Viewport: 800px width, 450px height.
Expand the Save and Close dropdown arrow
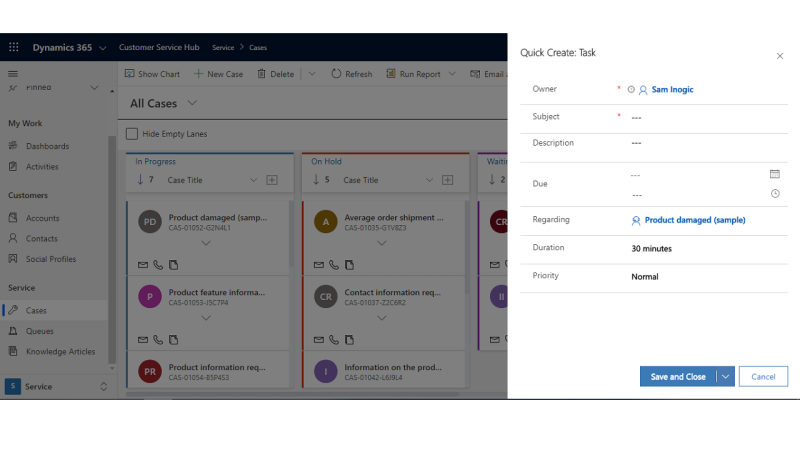[x=726, y=377]
